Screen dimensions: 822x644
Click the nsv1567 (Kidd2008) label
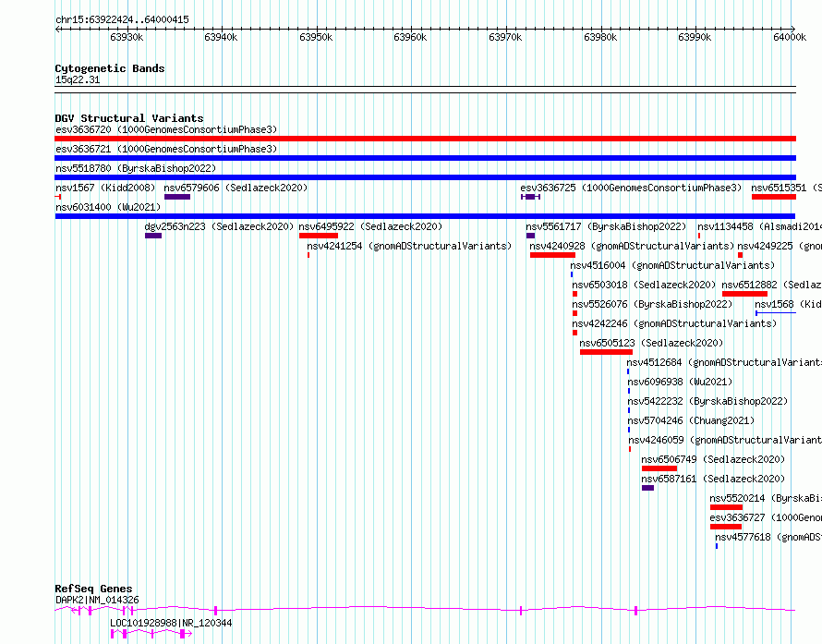[105, 188]
